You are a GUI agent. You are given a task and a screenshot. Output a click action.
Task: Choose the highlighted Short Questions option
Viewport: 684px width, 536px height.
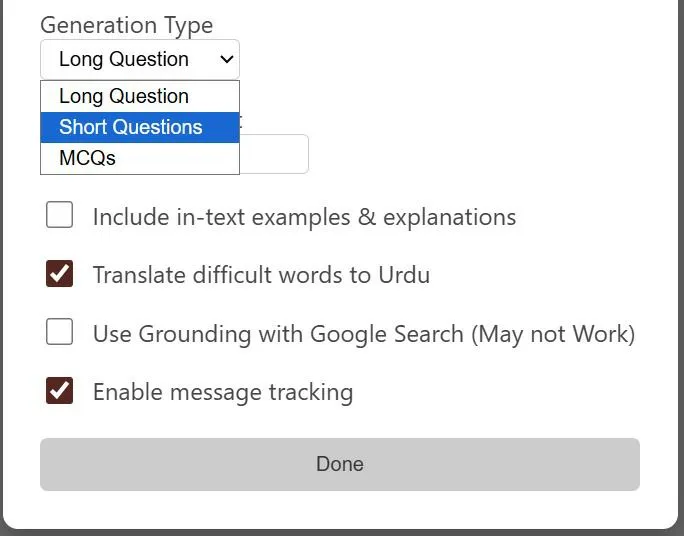point(131,127)
